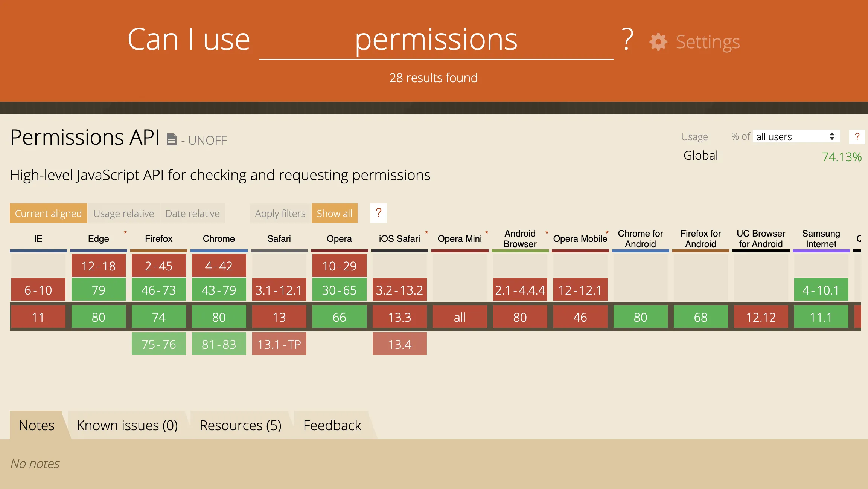The image size is (868, 489).
Task: Switch to Date relative view
Action: (193, 213)
